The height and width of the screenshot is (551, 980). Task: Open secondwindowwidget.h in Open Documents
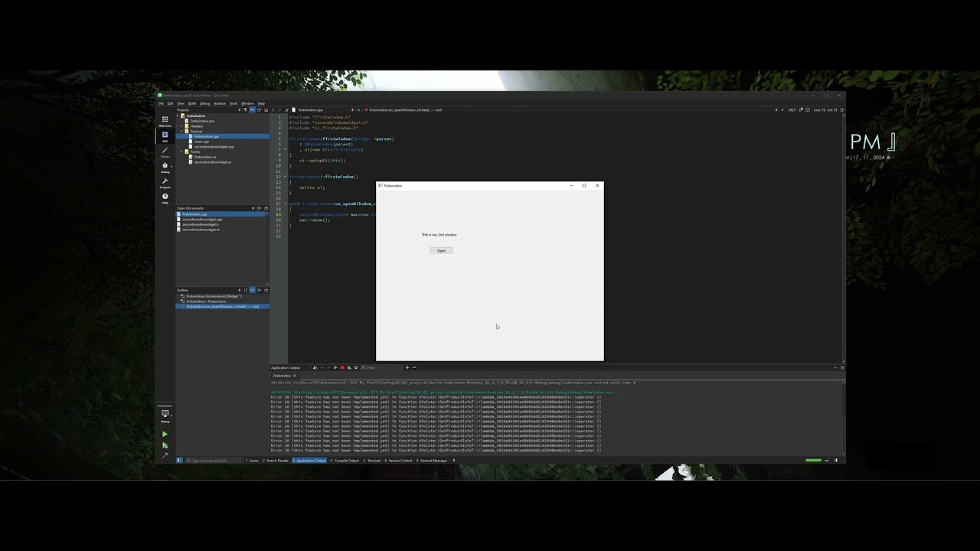200,224
